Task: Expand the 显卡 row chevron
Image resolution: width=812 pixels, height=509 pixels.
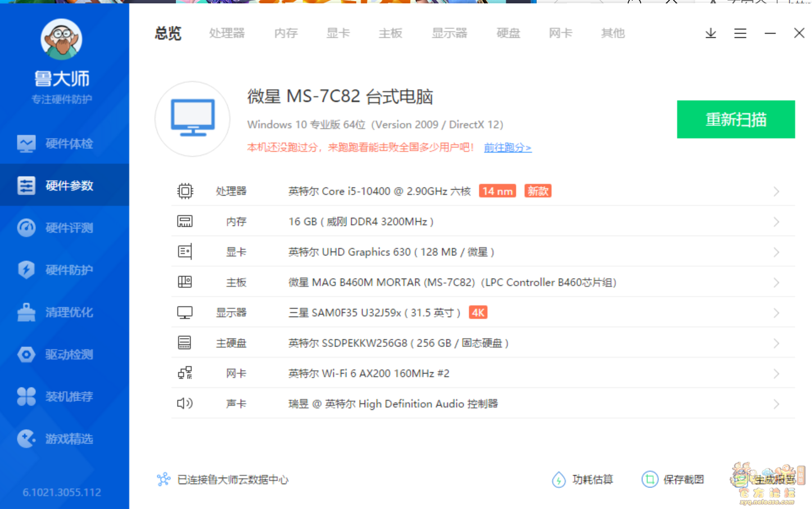Action: (776, 252)
